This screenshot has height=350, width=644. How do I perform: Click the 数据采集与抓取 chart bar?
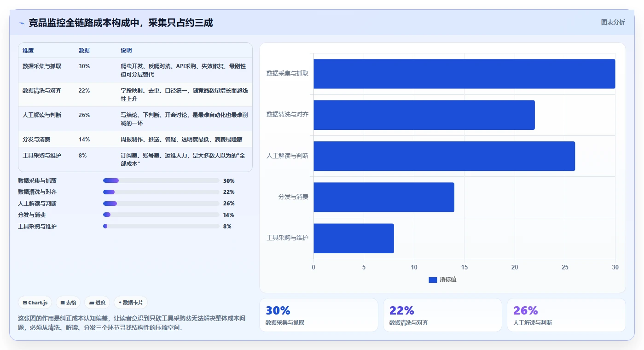coord(464,74)
